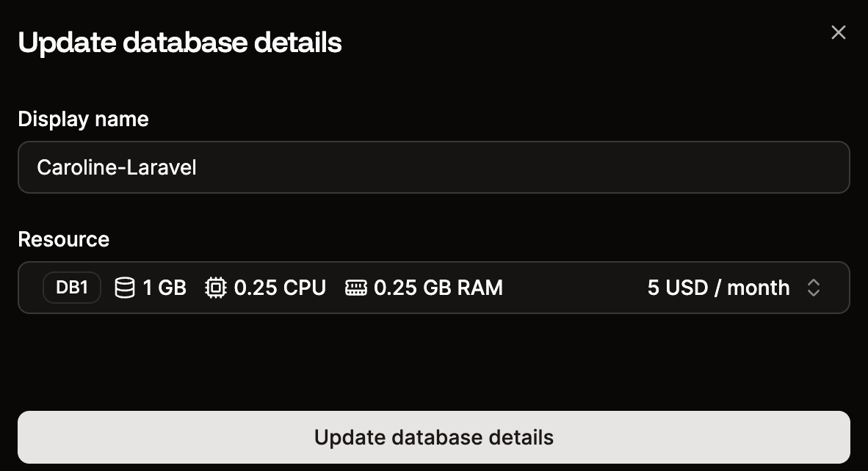This screenshot has height=471, width=868.
Task: Select the processor icon in the plan summary
Action: [x=215, y=288]
